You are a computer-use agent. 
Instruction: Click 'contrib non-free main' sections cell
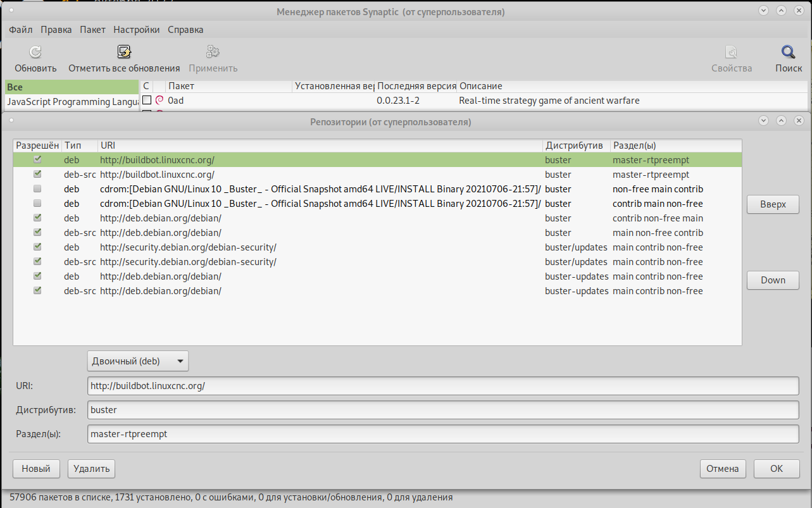[x=658, y=218]
